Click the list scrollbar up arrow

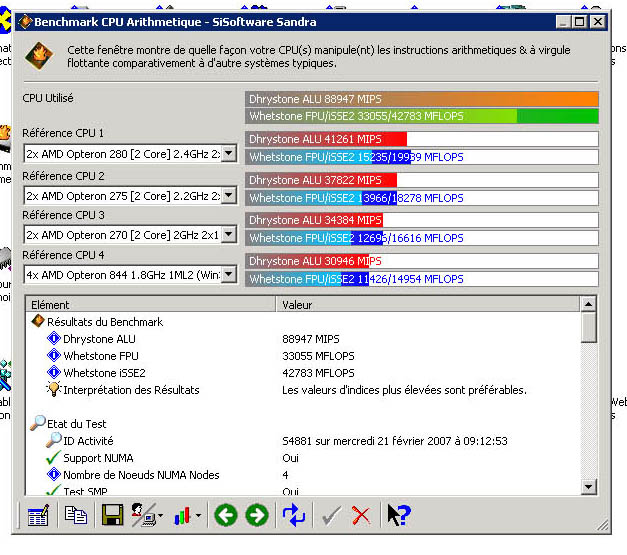tap(588, 304)
